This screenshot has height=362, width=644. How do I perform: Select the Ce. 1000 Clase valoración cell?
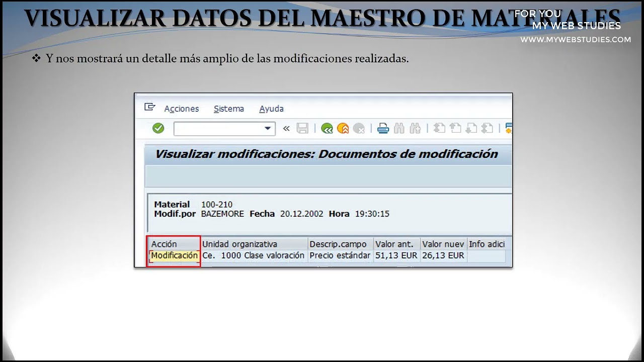[x=254, y=255]
